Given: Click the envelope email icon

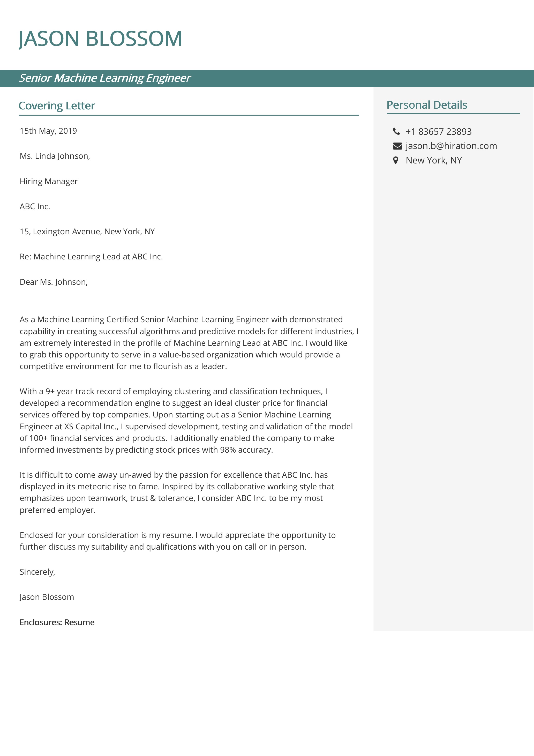Looking at the screenshot, I should coord(397,146).
